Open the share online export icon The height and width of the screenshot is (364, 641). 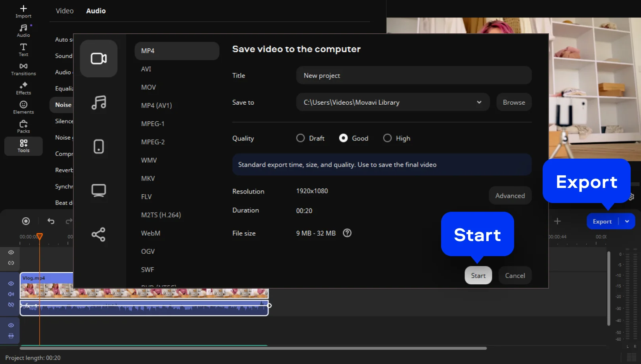click(99, 234)
